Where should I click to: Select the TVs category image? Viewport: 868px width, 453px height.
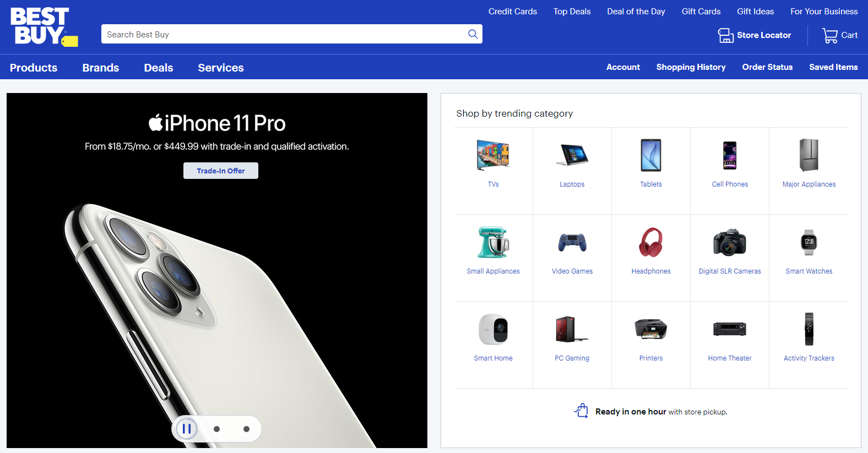click(x=493, y=155)
